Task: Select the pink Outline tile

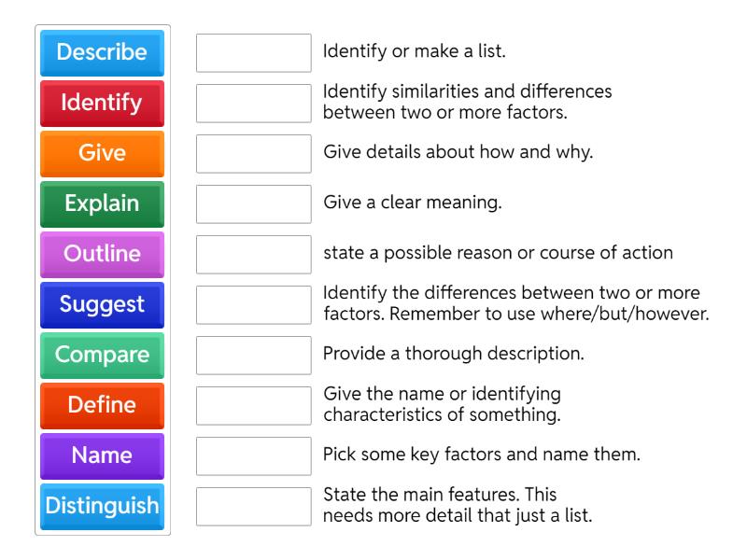Action: click(102, 254)
